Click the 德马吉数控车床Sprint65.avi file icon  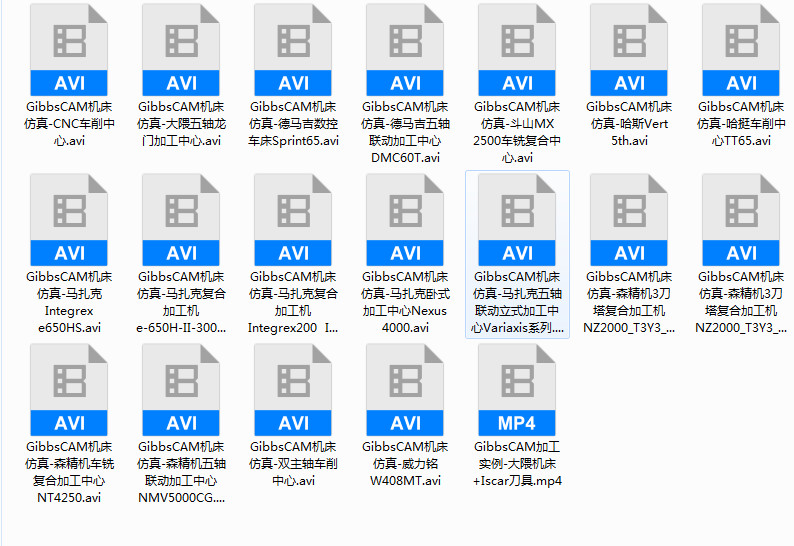coord(293,50)
